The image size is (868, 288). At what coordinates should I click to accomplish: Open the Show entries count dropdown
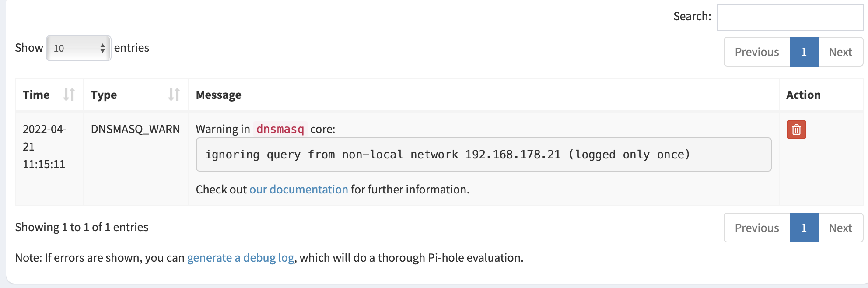pos(79,48)
